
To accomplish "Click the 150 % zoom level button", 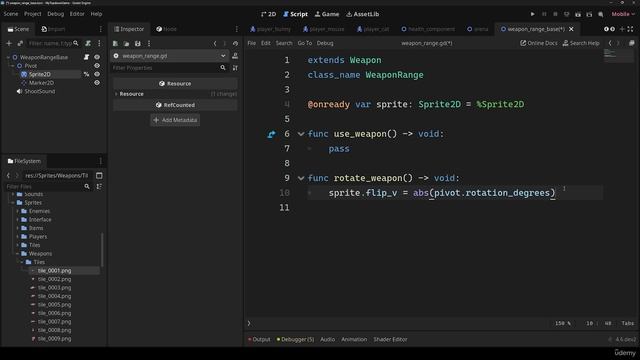I will coord(563,323).
